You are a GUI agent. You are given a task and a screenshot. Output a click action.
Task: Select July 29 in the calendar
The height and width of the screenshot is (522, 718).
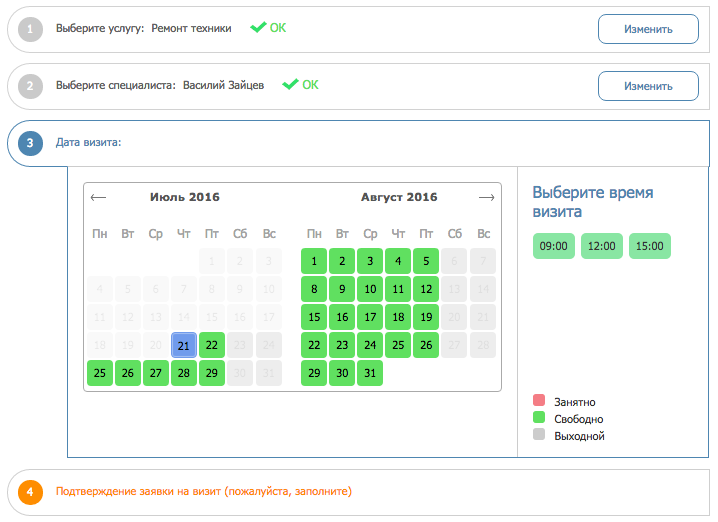212,373
